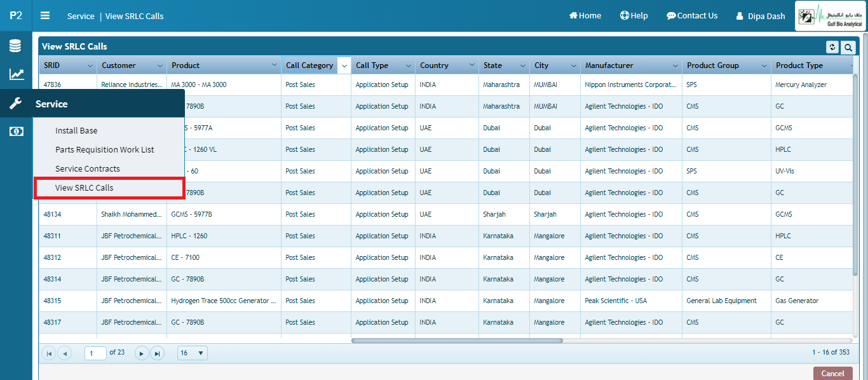Click Nippon Instruments Corporation manufacturer, row 47836
The image size is (868, 380).
(x=631, y=85)
